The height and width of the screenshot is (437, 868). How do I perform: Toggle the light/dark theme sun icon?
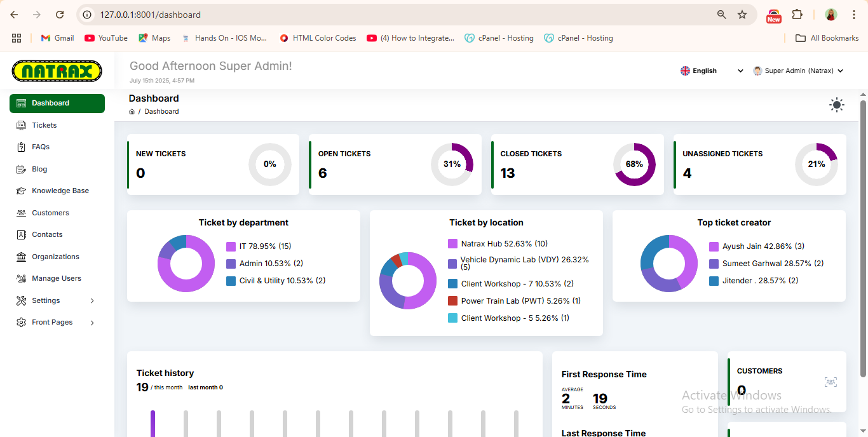pos(837,105)
